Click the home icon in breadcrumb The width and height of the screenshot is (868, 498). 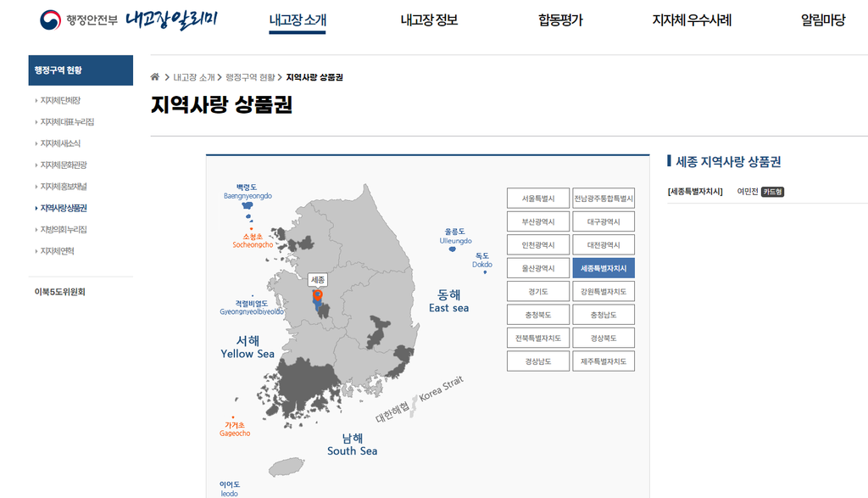pos(155,77)
